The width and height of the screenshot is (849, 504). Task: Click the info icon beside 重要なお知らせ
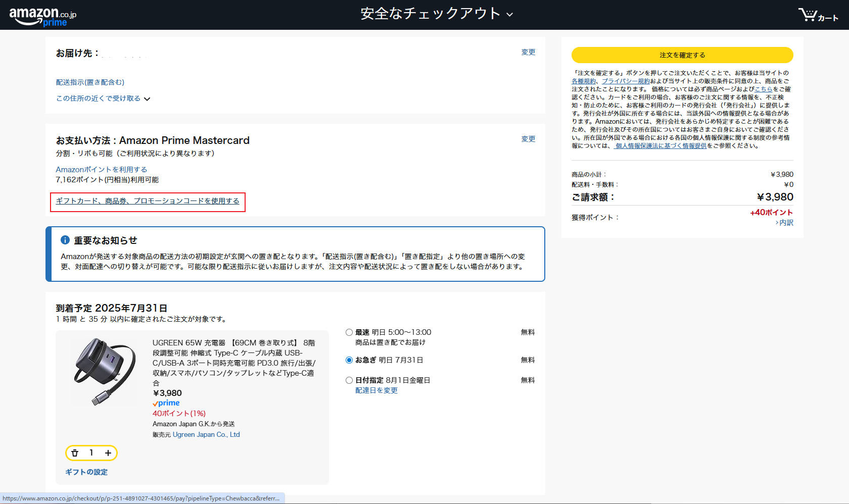(x=65, y=240)
